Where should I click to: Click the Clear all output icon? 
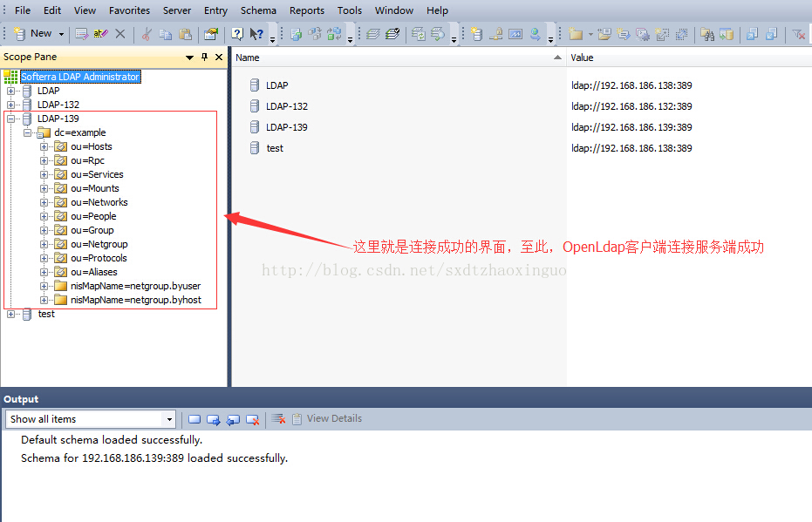(x=278, y=419)
